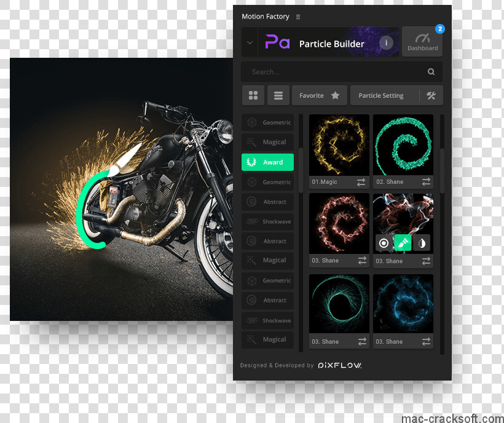The height and width of the screenshot is (423, 504).
Task: Select the first Abstract category
Action: pyautogui.click(x=267, y=202)
